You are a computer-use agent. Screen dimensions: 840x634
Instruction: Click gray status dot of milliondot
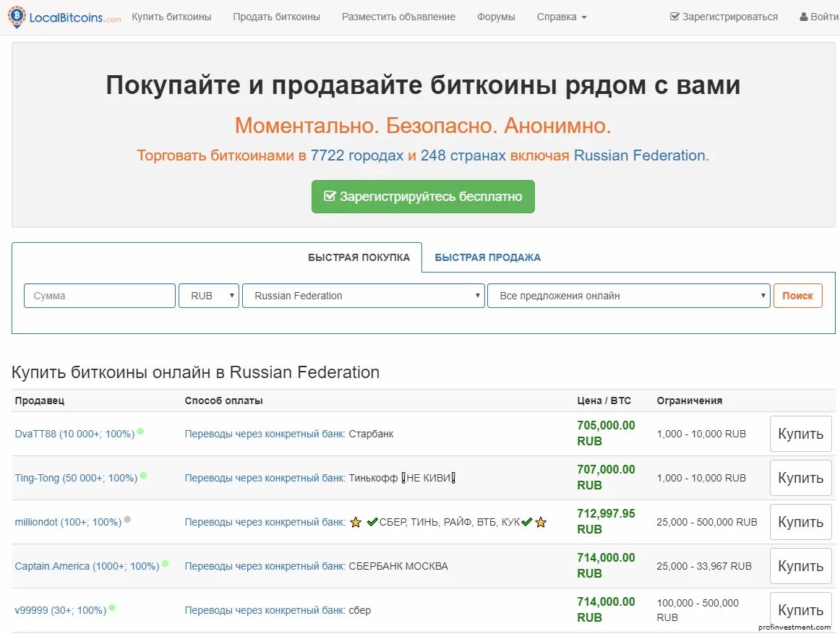127,519
